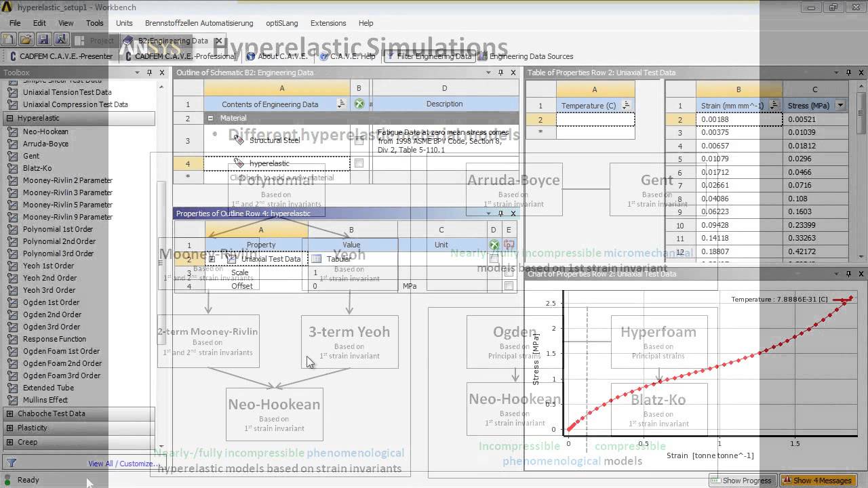Switch to the Project tab
This screenshot has width=868, height=488.
(96, 41)
